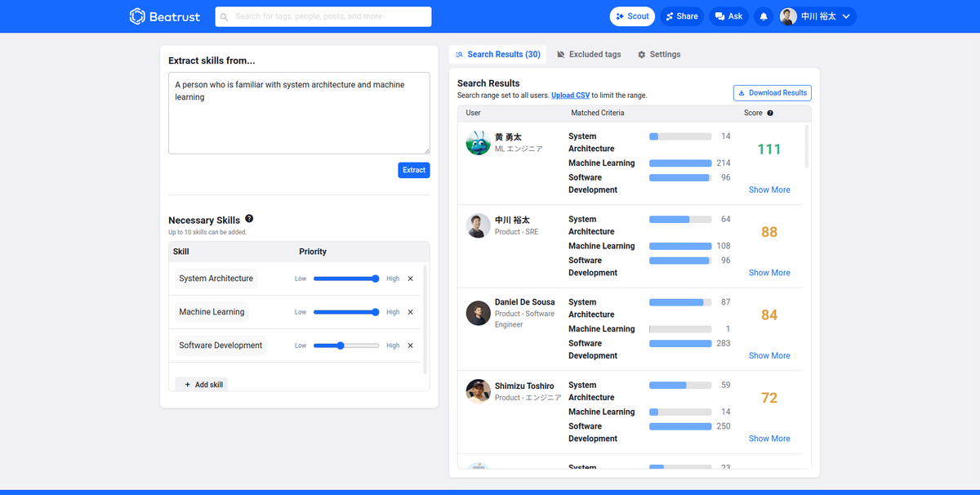Show More for Daniel De Sousa's criteria
This screenshot has height=495, width=980.
(768, 355)
